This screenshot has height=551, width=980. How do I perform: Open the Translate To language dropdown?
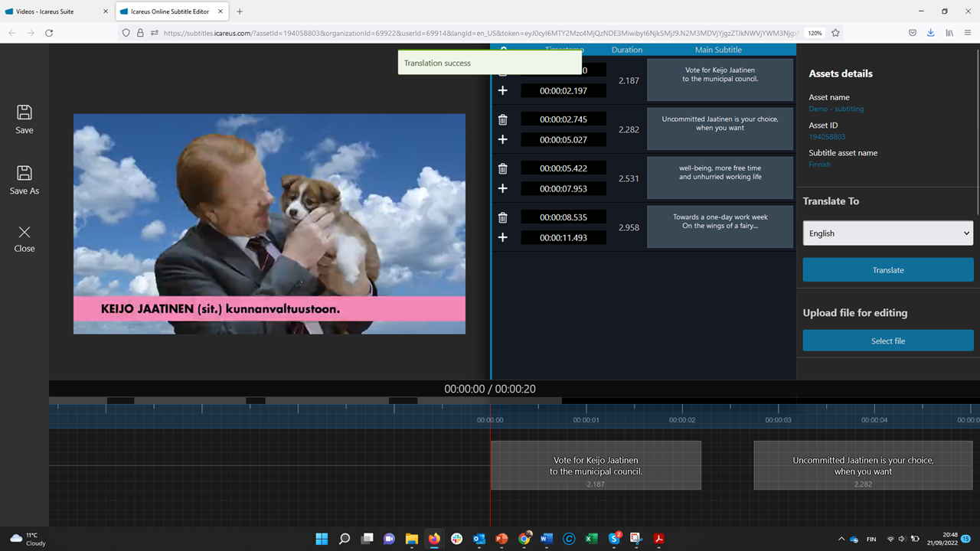(887, 233)
